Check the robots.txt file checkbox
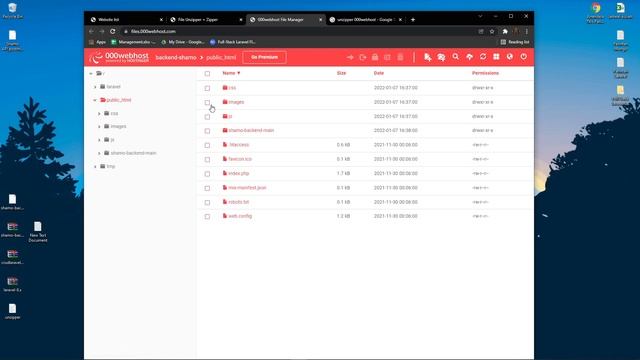Screen dimensions: 640x360 pos(207,202)
